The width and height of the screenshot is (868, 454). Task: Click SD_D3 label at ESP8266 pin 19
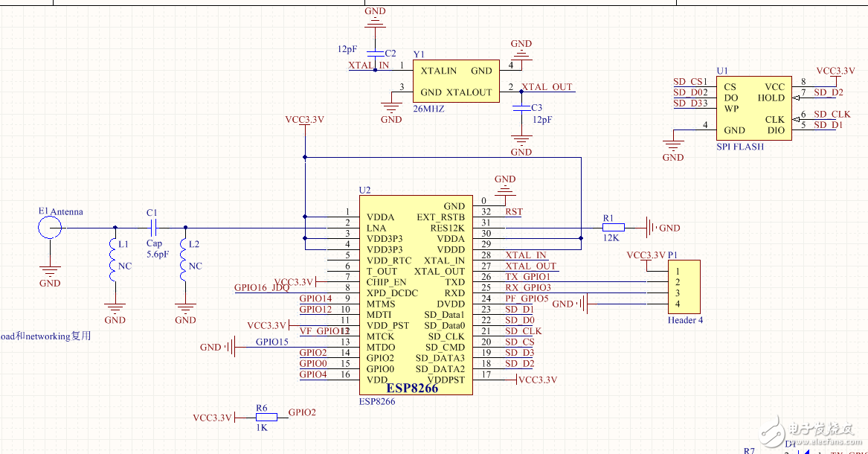coord(520,353)
